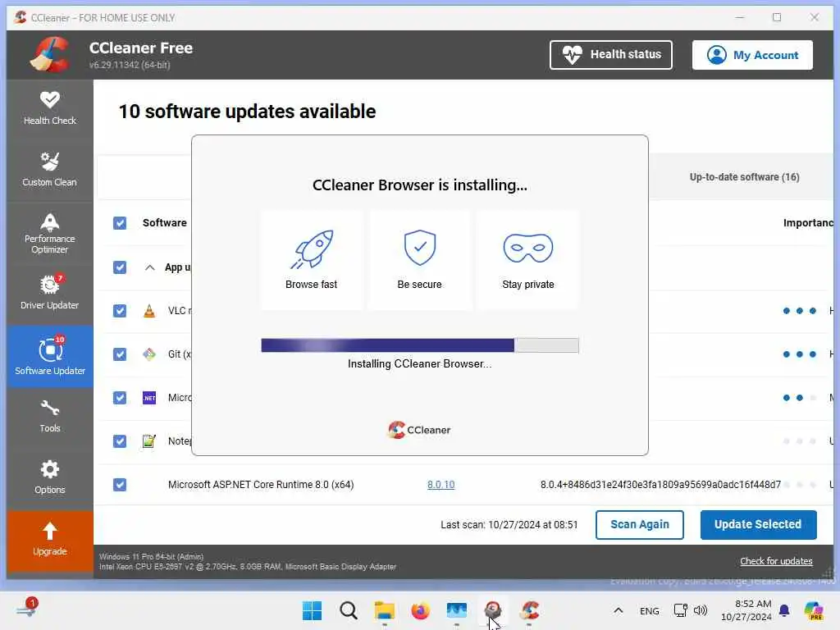840x630 pixels.
Task: Open the notifications bell in the tray
Action: click(784, 610)
